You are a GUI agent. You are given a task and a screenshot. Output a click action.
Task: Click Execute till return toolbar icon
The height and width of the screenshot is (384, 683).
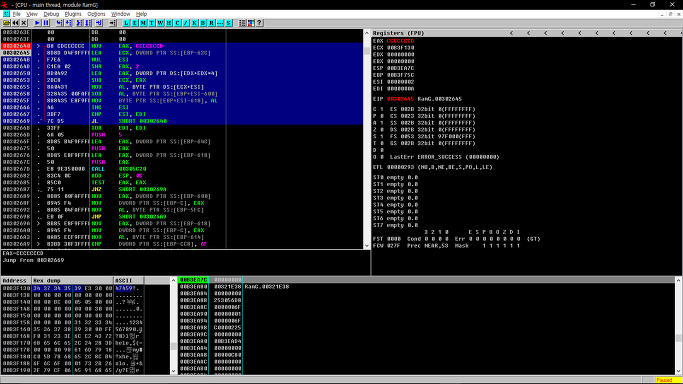(x=99, y=23)
